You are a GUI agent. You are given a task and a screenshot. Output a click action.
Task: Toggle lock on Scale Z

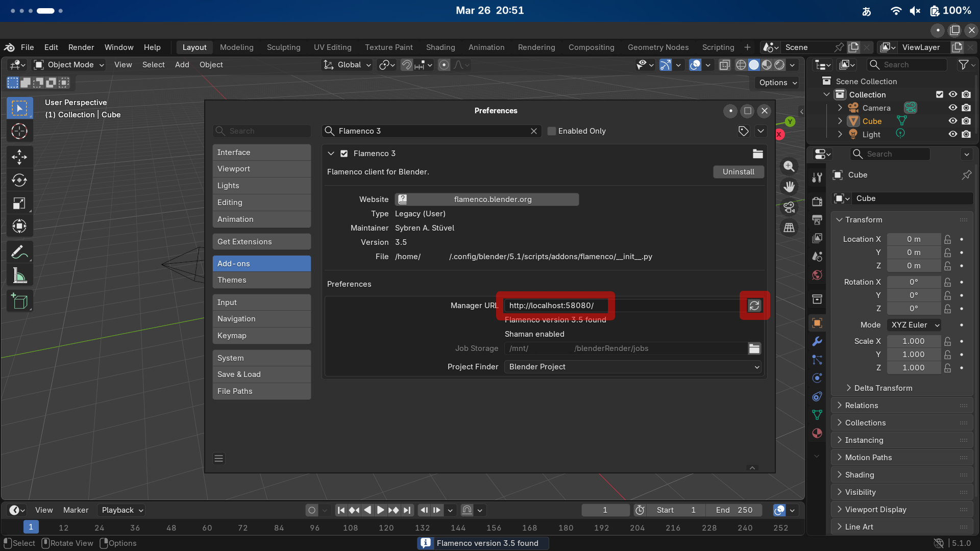pyautogui.click(x=948, y=368)
